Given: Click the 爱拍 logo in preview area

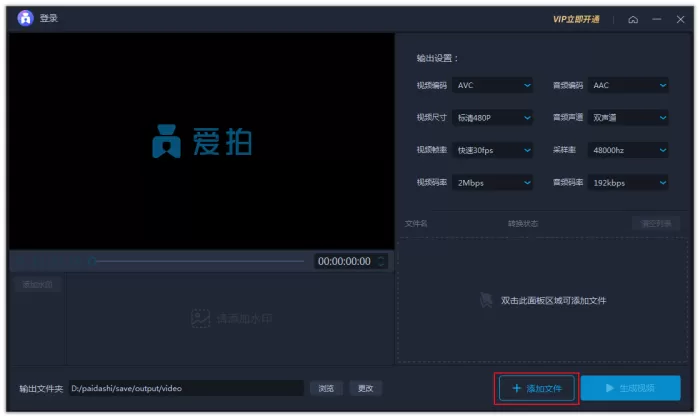Looking at the screenshot, I should 202,142.
